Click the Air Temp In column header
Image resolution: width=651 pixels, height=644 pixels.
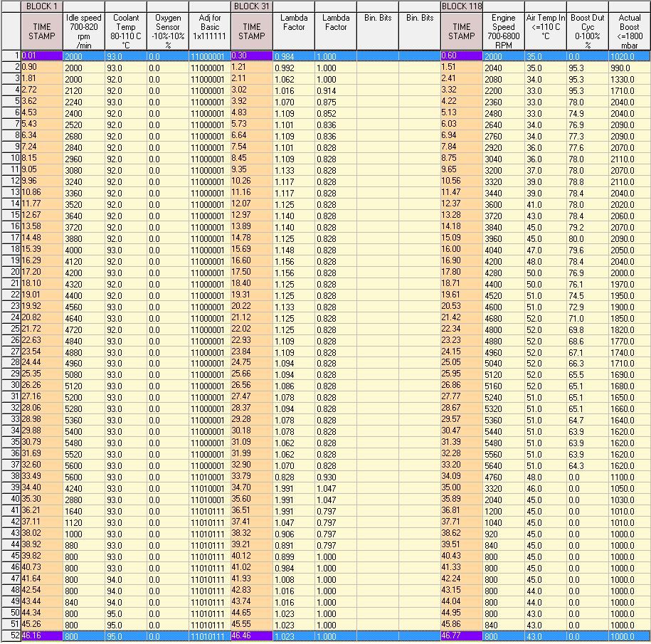coord(545,31)
